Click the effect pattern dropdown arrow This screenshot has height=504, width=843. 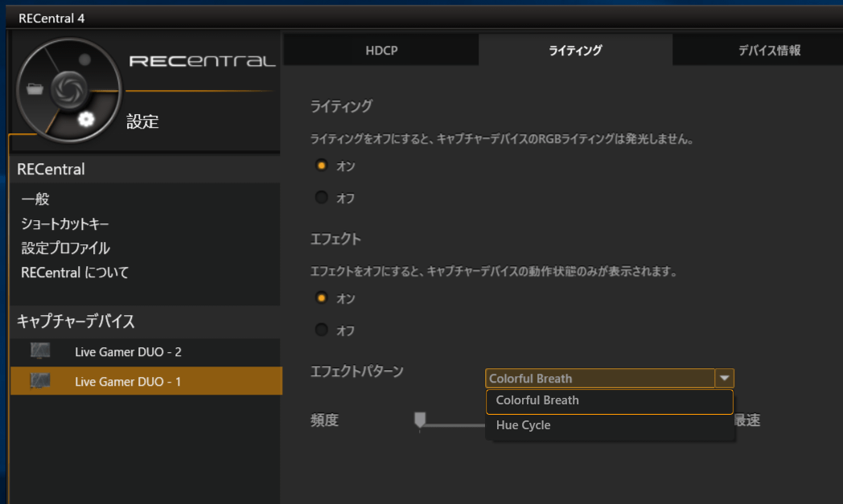(x=724, y=379)
